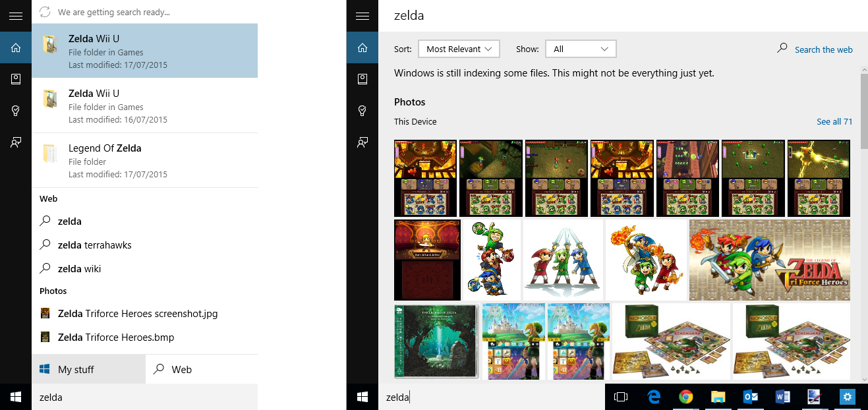Open green forest album cover thumbnail
868x410 pixels.
coord(436,341)
